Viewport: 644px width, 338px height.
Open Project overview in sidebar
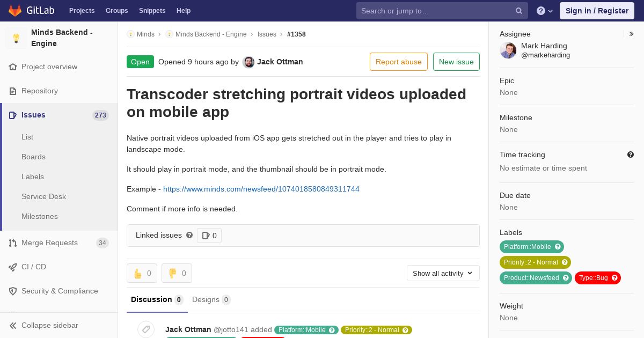click(49, 67)
